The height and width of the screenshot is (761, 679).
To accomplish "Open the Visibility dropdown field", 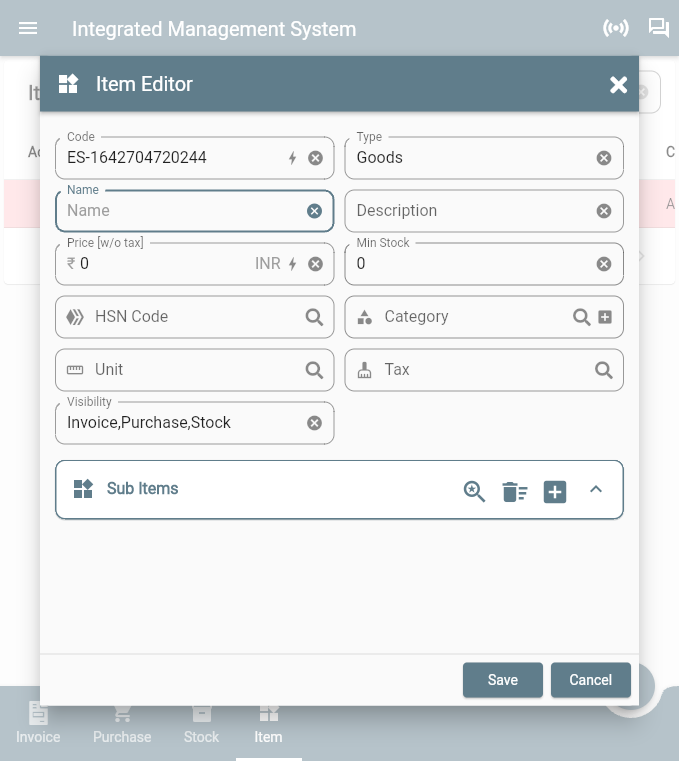I will pyautogui.click(x=195, y=423).
